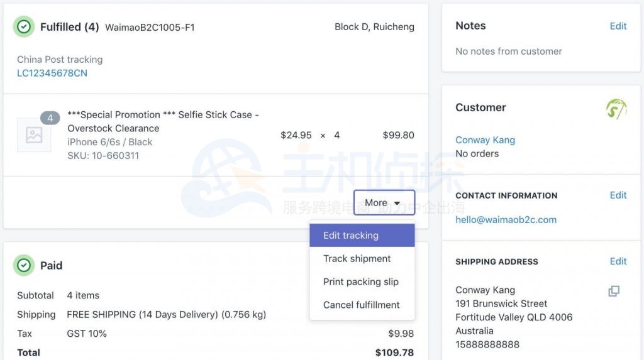644x360 pixels.
Task: Edit the Notes section
Action: pyautogui.click(x=618, y=26)
